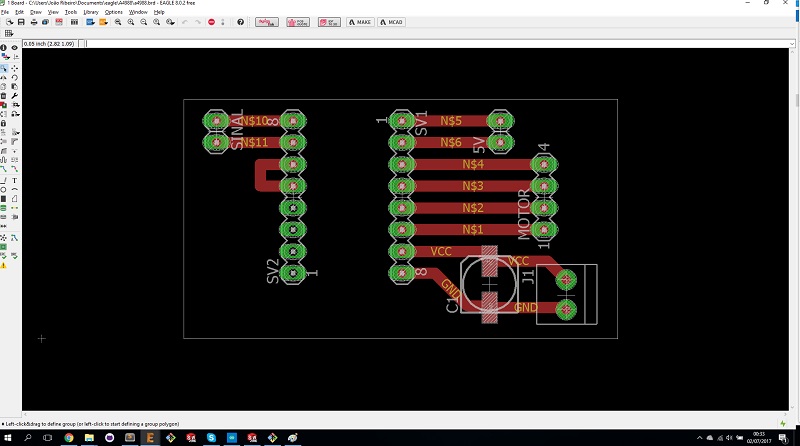The height and width of the screenshot is (446, 800).
Task: Select the Move tool
Action: [x=15, y=68]
